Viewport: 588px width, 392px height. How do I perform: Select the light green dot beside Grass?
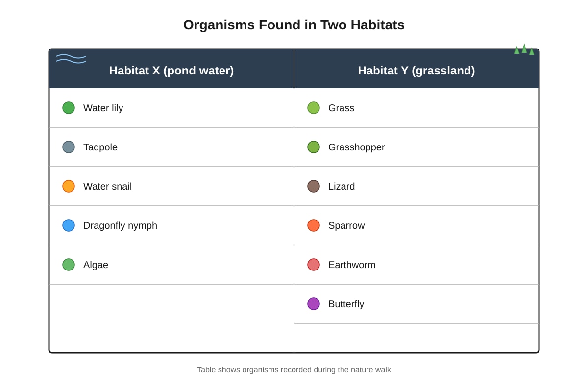314,108
